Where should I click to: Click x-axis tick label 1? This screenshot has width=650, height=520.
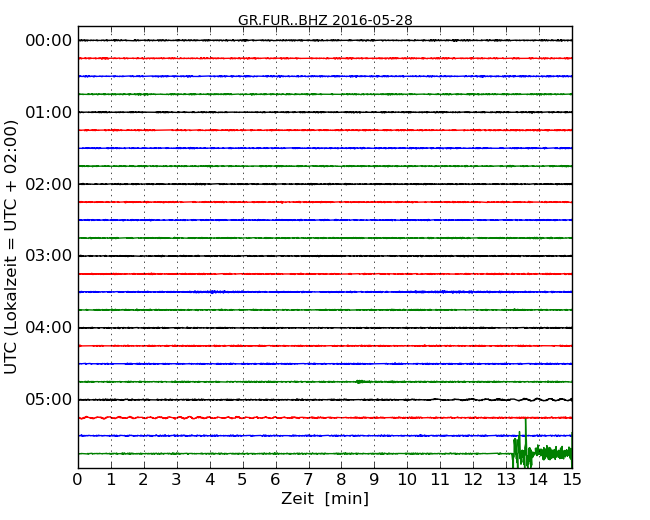(111, 480)
